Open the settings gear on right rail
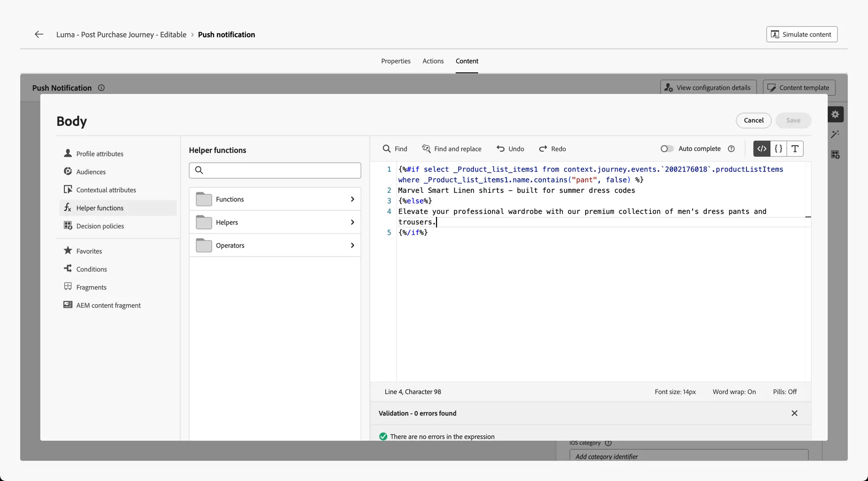The width and height of the screenshot is (868, 481). (x=835, y=114)
